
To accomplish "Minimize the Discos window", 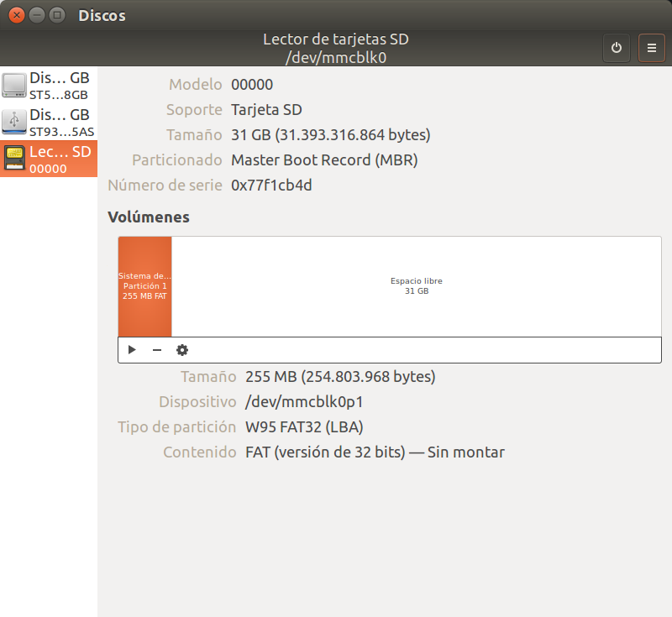I will (37, 15).
